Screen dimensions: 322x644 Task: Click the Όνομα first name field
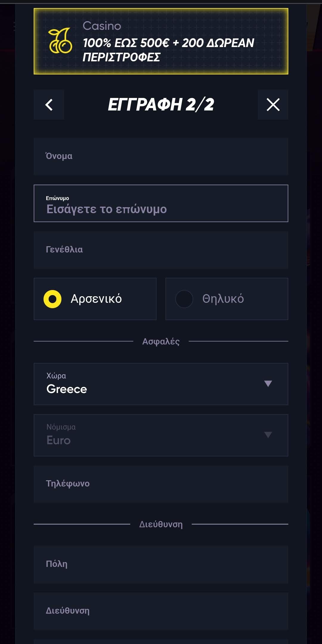coord(161,156)
